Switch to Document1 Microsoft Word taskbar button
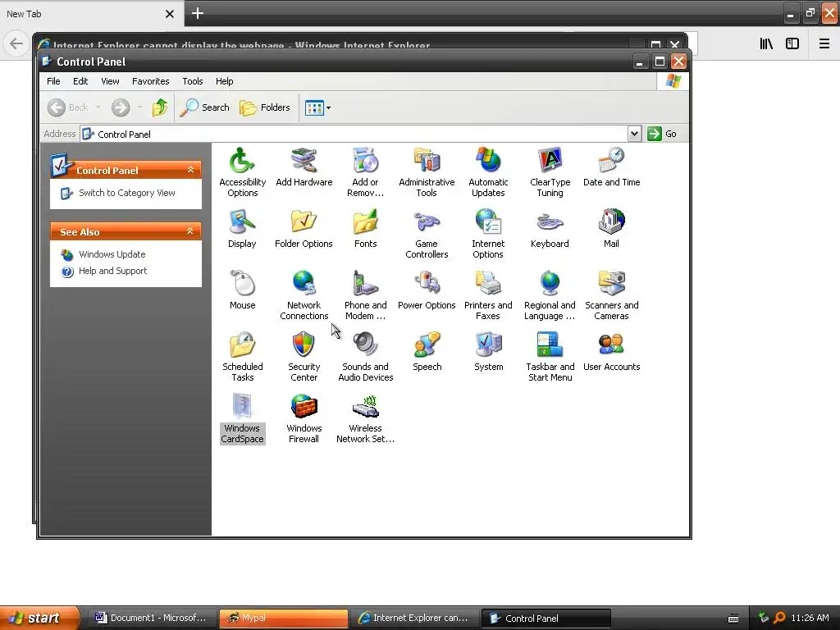The width and height of the screenshot is (840, 630). tap(151, 619)
